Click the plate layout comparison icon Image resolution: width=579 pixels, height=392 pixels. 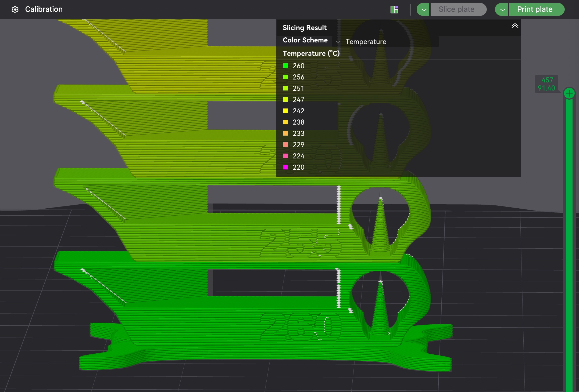394,10
